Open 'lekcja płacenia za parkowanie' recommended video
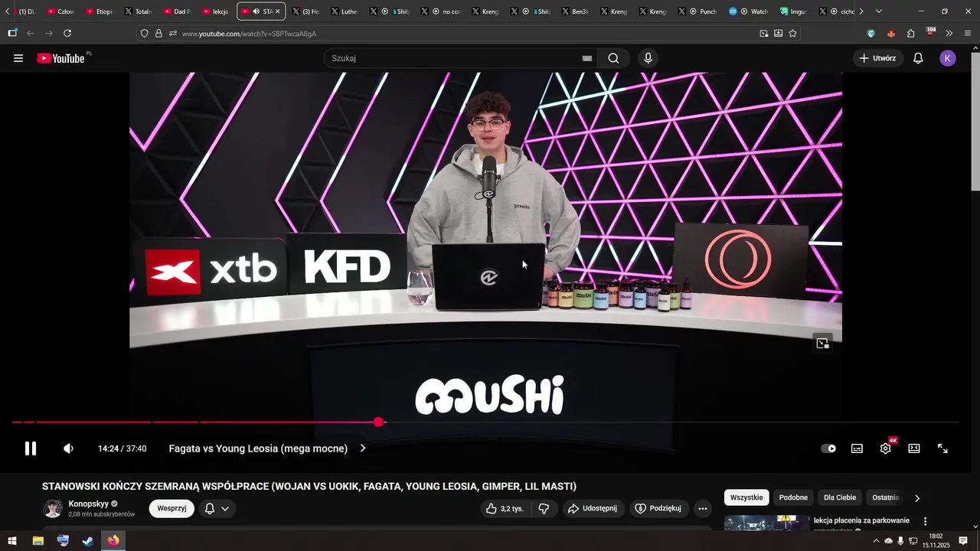The height and width of the screenshot is (551, 980). click(x=861, y=520)
